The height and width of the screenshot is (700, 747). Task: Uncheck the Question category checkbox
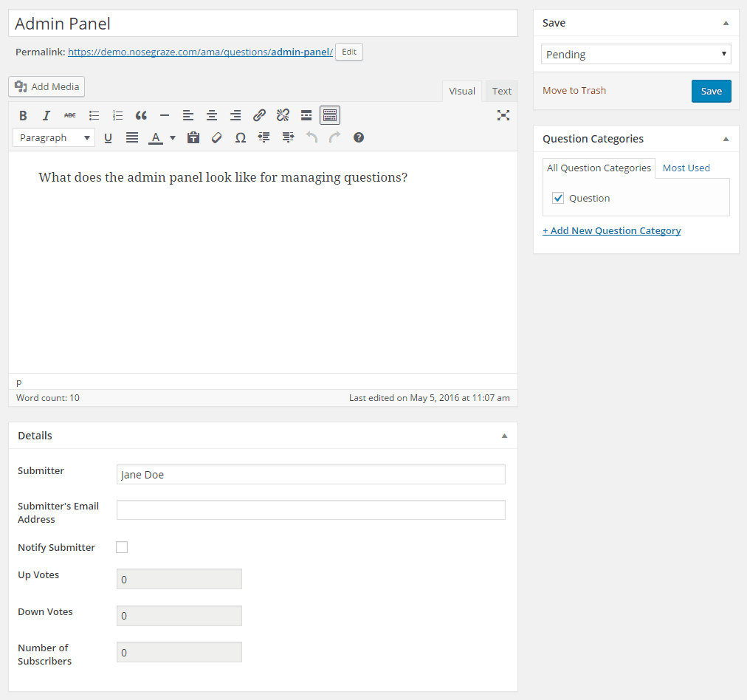(x=558, y=198)
